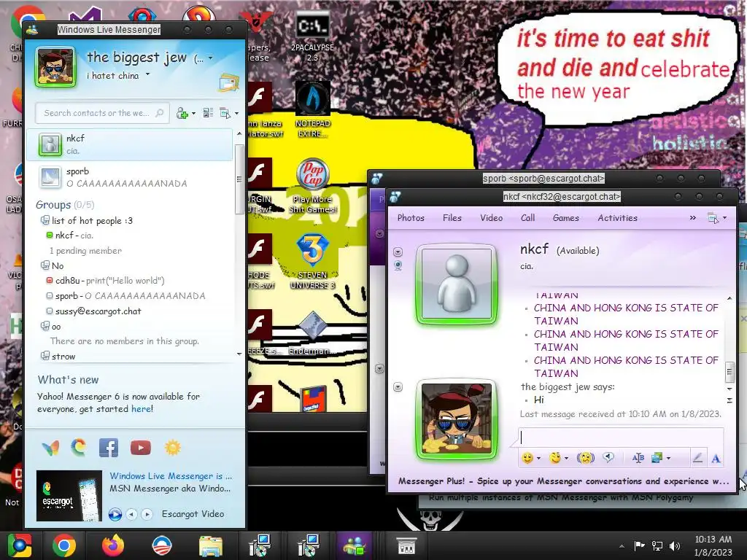Start a Video call from chat toolbar

click(491, 217)
